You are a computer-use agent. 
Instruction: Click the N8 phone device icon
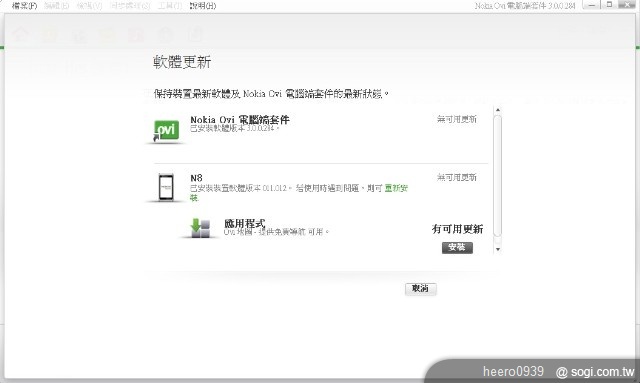(x=166, y=187)
